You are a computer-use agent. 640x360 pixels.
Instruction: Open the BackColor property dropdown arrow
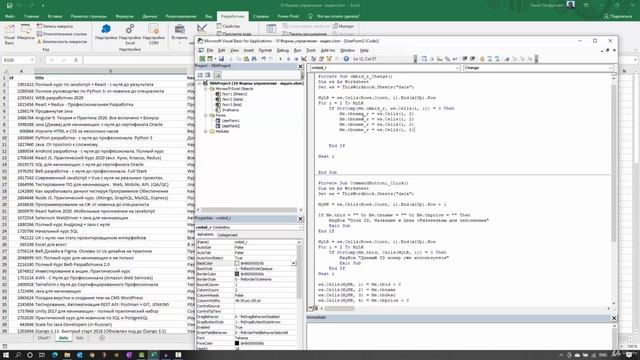pos(293,264)
